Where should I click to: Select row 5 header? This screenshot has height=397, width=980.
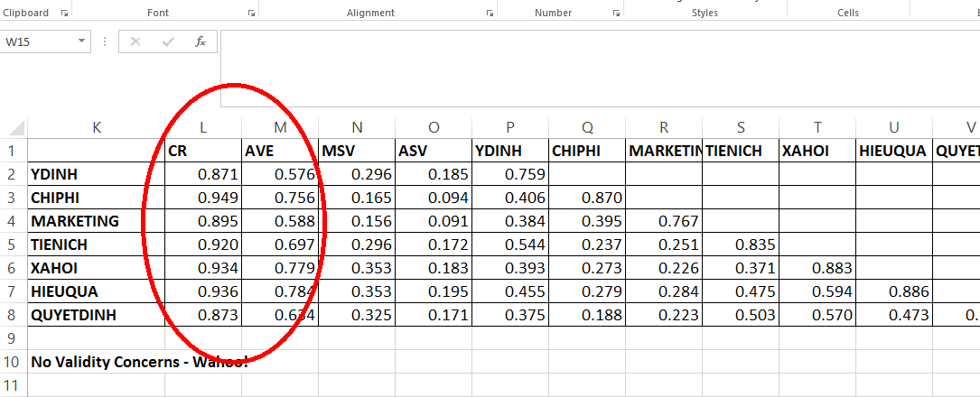point(14,245)
